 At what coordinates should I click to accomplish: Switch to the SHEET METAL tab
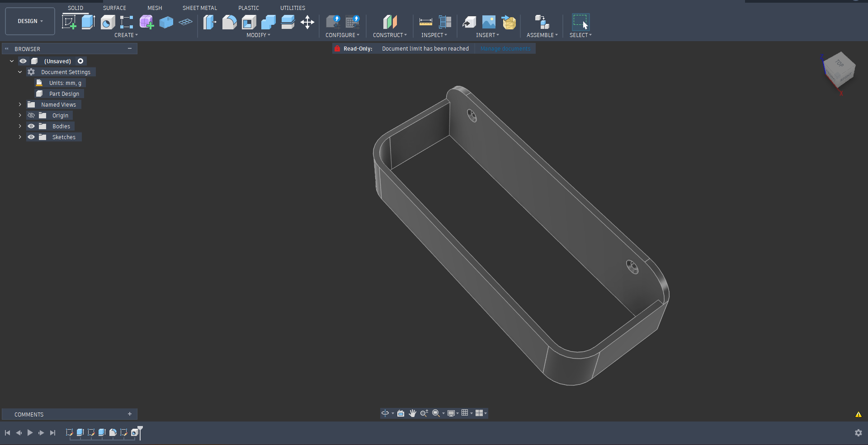(x=199, y=8)
